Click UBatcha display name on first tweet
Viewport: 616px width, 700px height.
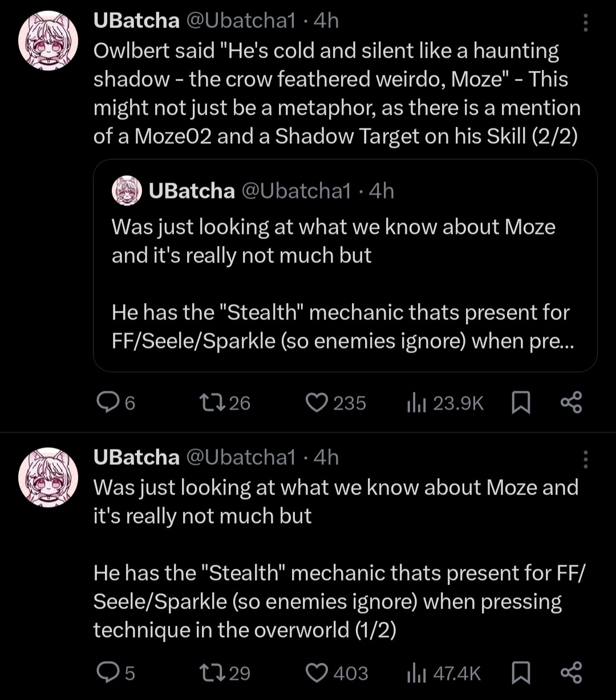(x=136, y=21)
